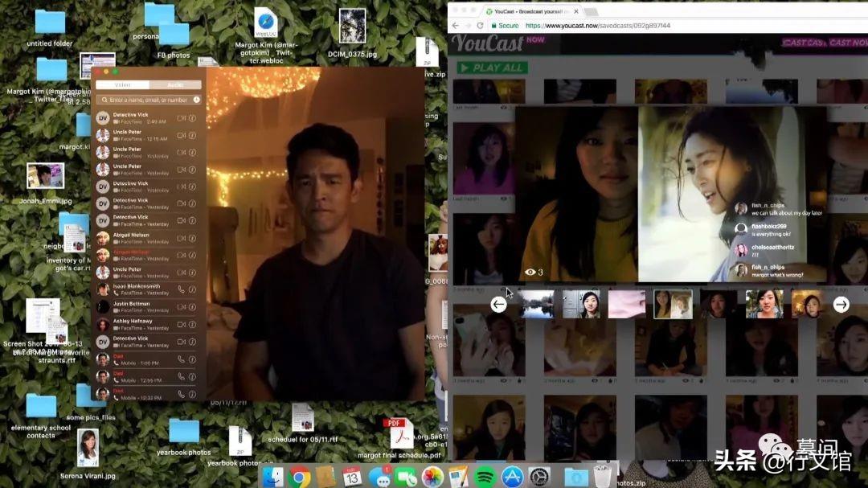Select Jonah_Emmi.jpg image on the desktop
The width and height of the screenshot is (868, 488).
click(x=45, y=184)
